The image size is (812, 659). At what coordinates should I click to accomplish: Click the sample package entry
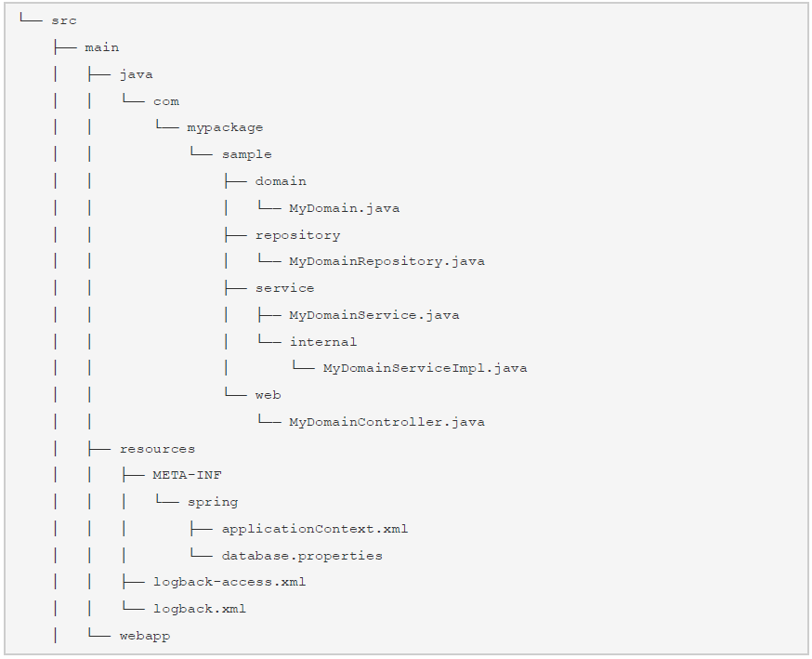246,154
